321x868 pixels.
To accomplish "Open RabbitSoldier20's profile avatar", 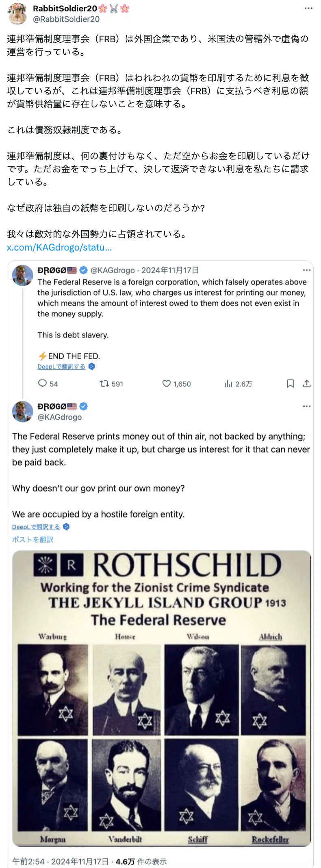I will coord(16,13).
